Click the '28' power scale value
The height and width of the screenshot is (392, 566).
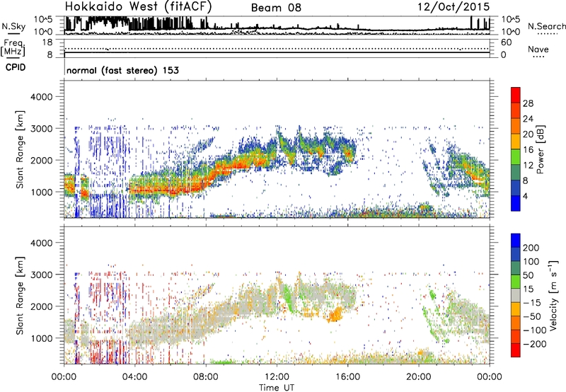click(x=528, y=103)
